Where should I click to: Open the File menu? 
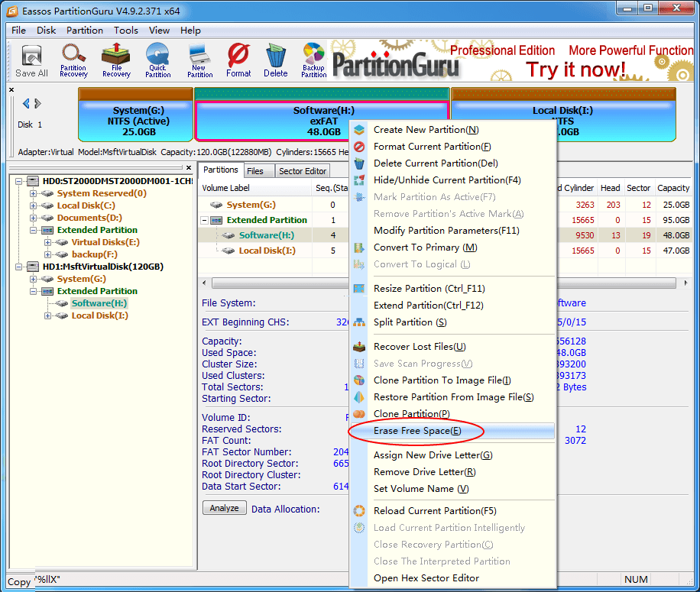[18, 31]
